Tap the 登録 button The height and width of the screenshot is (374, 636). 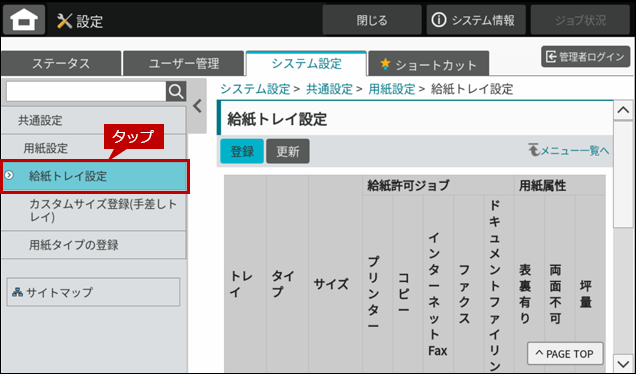[x=242, y=151]
